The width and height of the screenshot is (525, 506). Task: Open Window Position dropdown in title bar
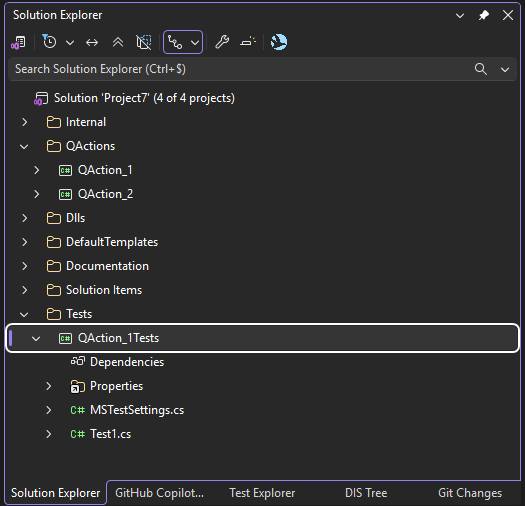pos(460,15)
